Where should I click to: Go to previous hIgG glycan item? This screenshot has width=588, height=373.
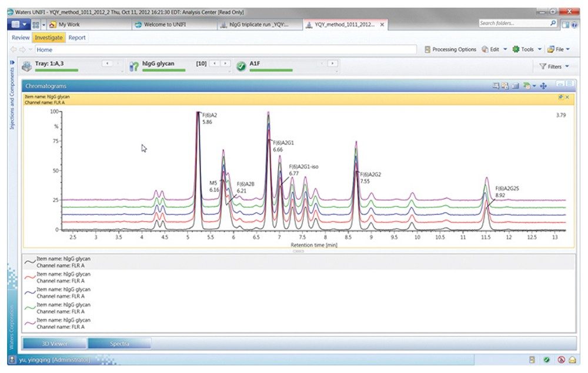pyautogui.click(x=214, y=63)
